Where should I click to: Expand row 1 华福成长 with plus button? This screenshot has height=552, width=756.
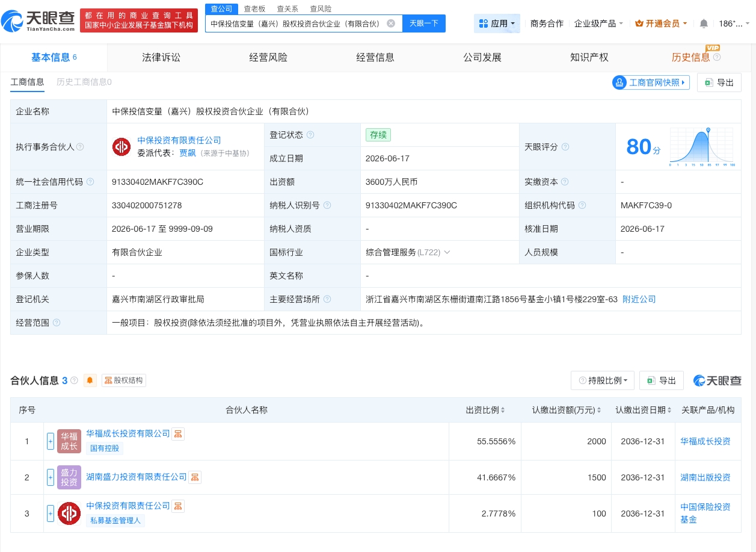(x=51, y=441)
